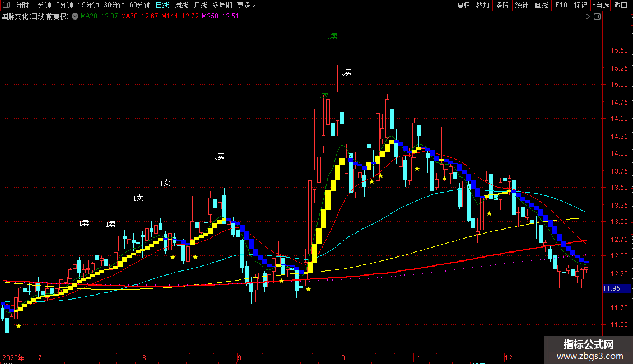Click the 2025年 date axis label
The height and width of the screenshot is (364, 633).
pos(13,357)
